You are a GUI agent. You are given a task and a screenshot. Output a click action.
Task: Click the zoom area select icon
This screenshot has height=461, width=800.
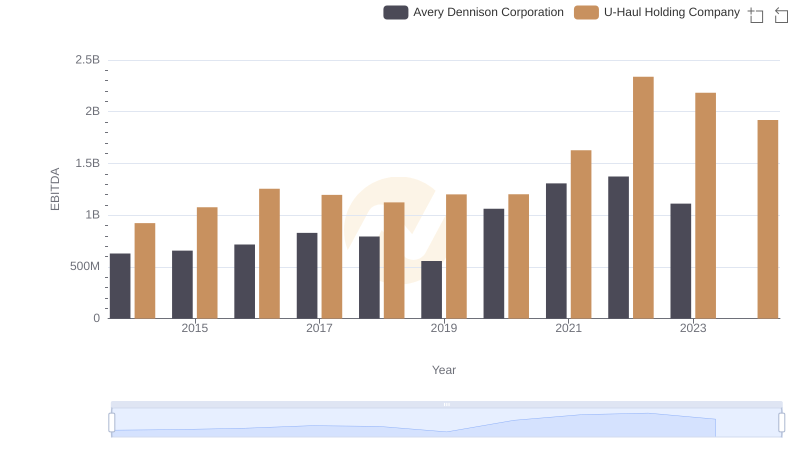tap(756, 15)
